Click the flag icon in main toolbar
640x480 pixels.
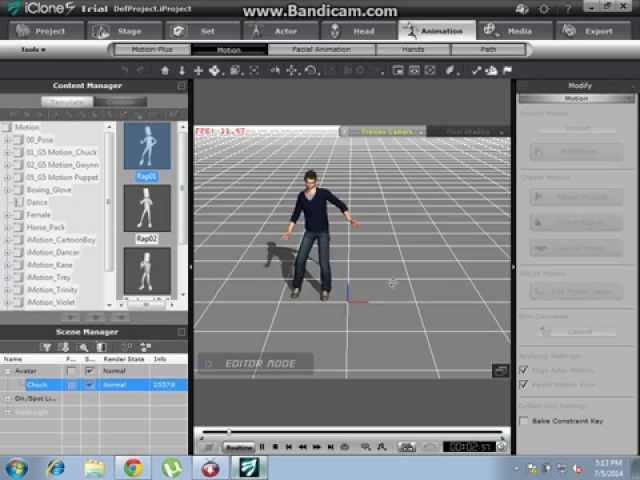(507, 71)
